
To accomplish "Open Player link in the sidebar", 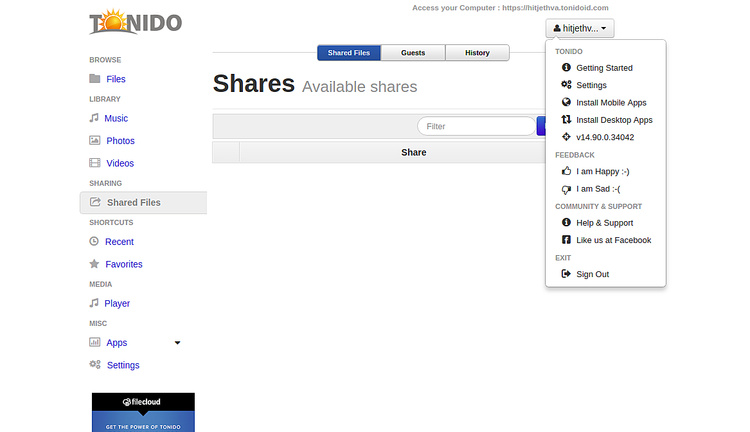I will [x=117, y=303].
